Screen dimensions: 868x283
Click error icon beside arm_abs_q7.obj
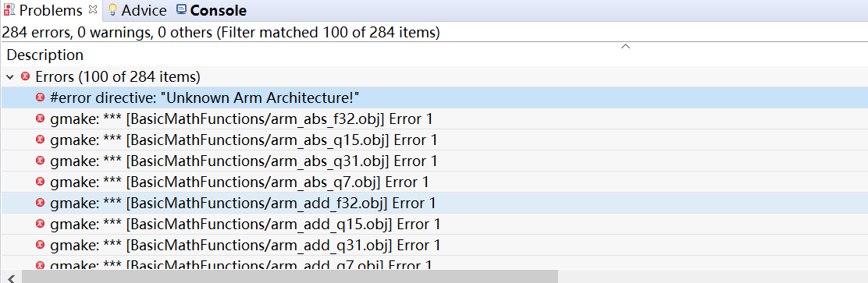tap(40, 182)
